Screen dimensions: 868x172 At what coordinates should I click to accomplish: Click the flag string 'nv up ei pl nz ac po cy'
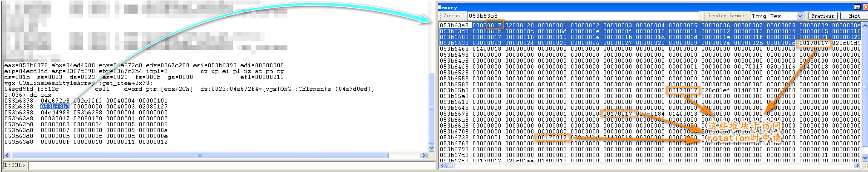pyautogui.click(x=242, y=71)
